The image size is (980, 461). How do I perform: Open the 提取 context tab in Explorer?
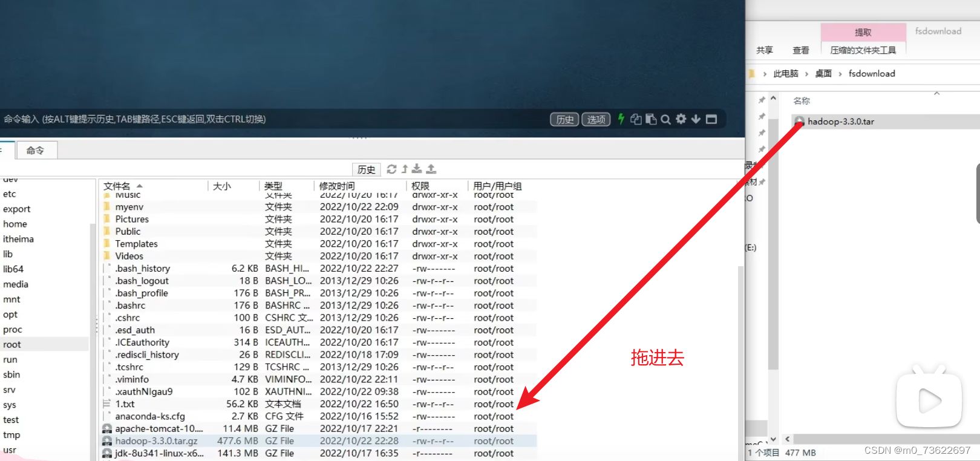(863, 32)
